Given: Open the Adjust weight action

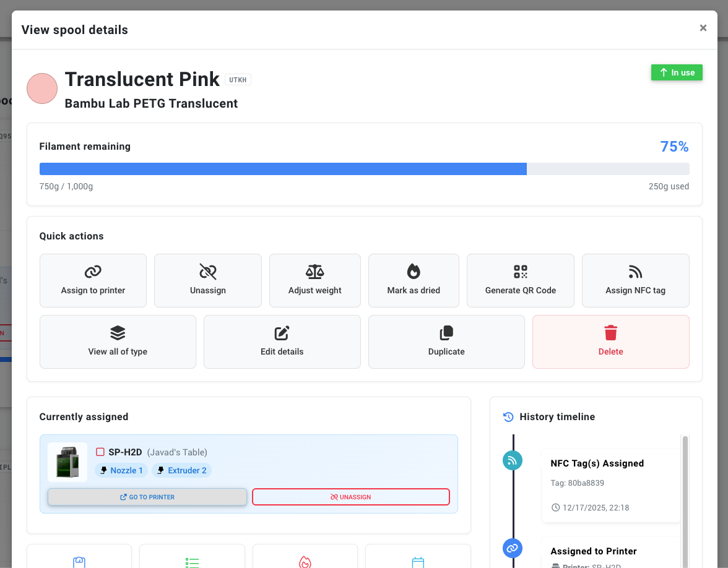Looking at the screenshot, I should (x=314, y=280).
